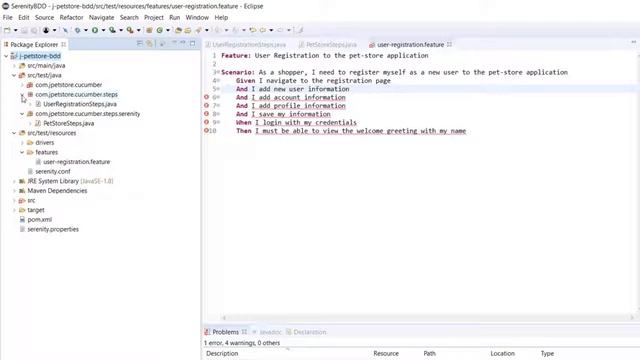Toggle Link with Editor in Package Explorer

(x=149, y=44)
